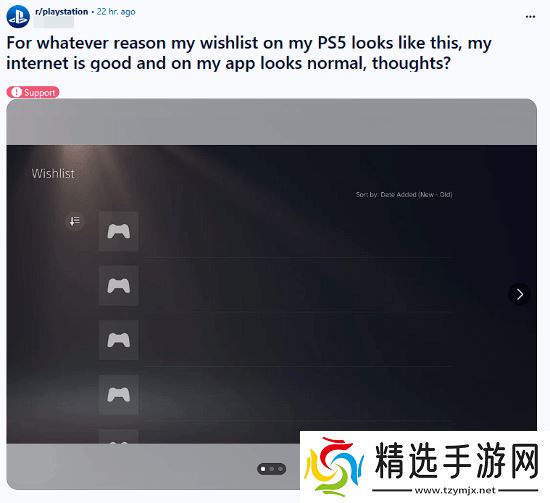Image resolution: width=550 pixels, height=503 pixels.
Task: Jump to first gallery page dot
Action: point(263,469)
